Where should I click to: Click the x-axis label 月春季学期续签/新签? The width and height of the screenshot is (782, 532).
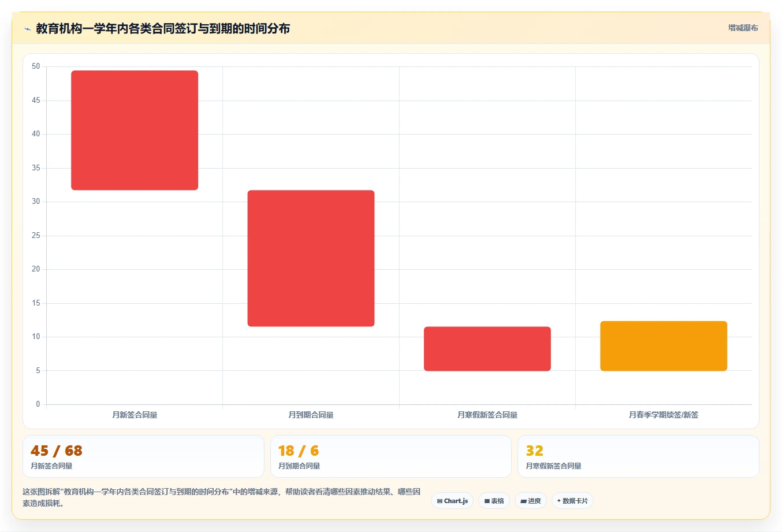pos(664,415)
